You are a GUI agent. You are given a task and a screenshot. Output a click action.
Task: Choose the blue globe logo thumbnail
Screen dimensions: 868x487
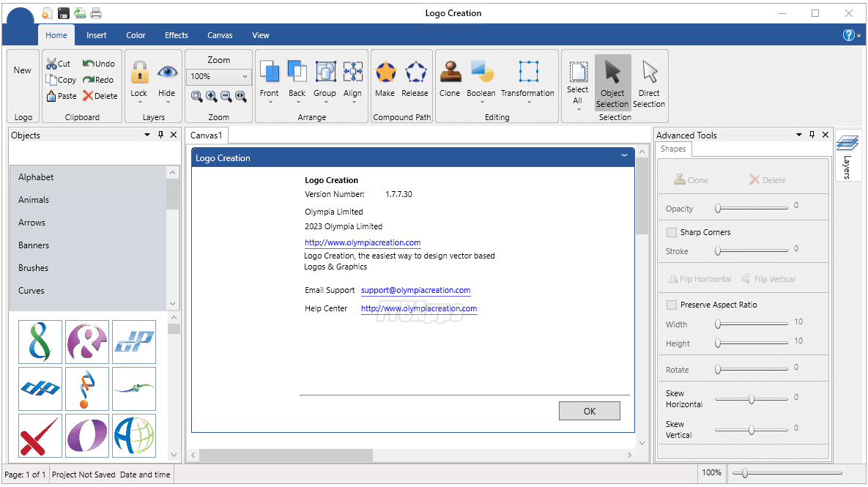[x=134, y=436]
